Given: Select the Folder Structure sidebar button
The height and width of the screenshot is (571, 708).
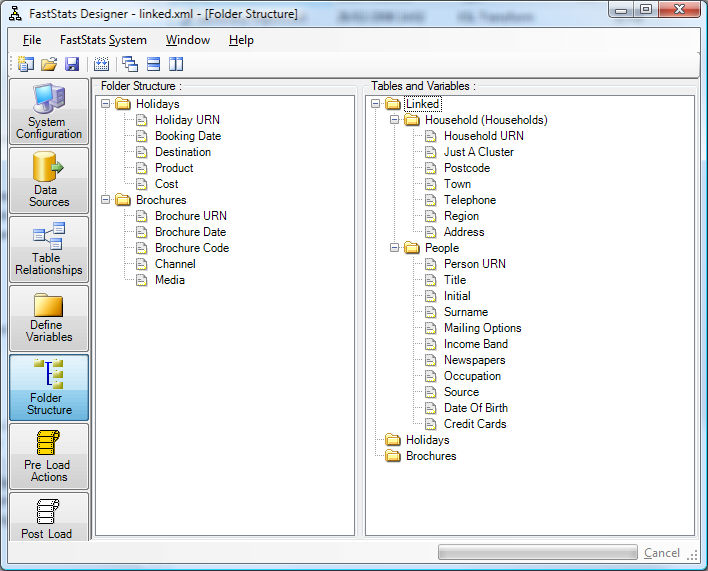Looking at the screenshot, I should click(49, 387).
